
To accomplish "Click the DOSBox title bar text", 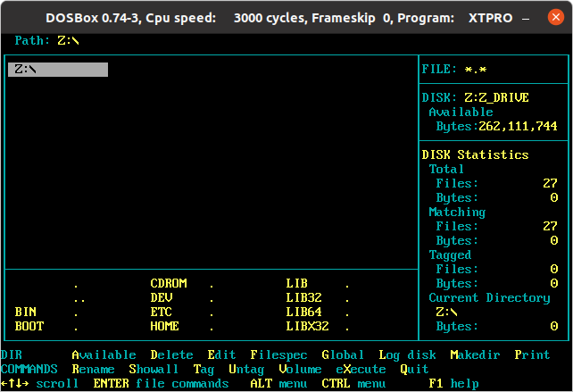I will (x=279, y=18).
